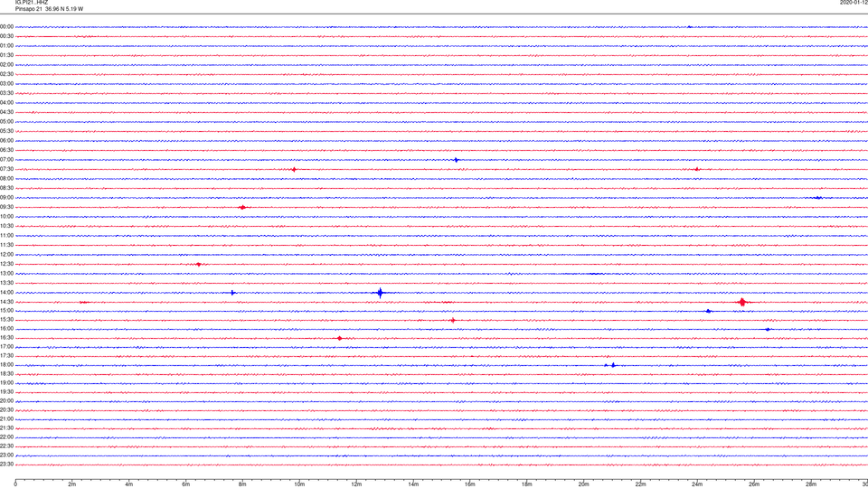This screenshot has height=488, width=868.
Task: Select the red event on the 12:30 trace
Action: coord(199,265)
